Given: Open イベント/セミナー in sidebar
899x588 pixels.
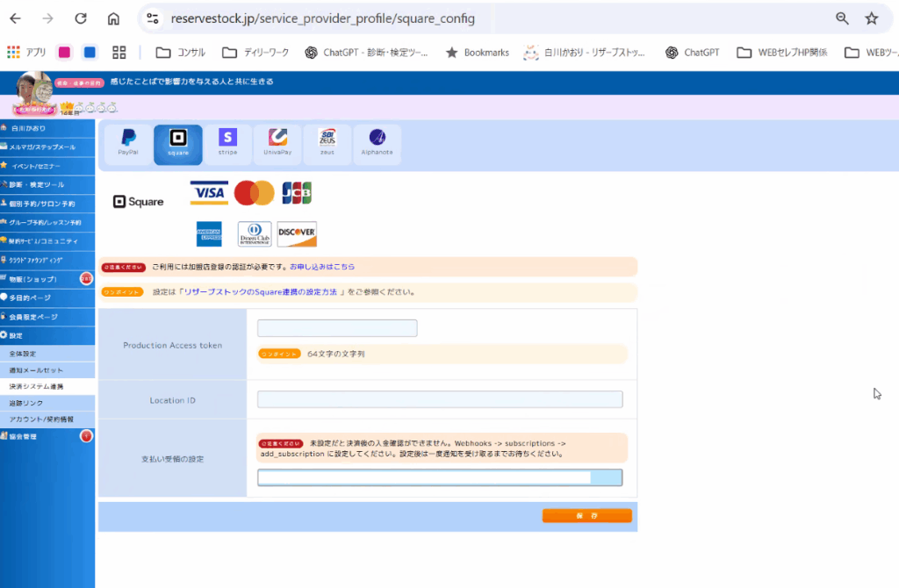Looking at the screenshot, I should point(47,166).
